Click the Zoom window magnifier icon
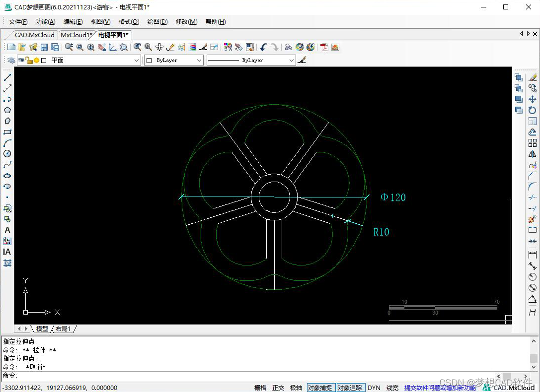 (79, 47)
